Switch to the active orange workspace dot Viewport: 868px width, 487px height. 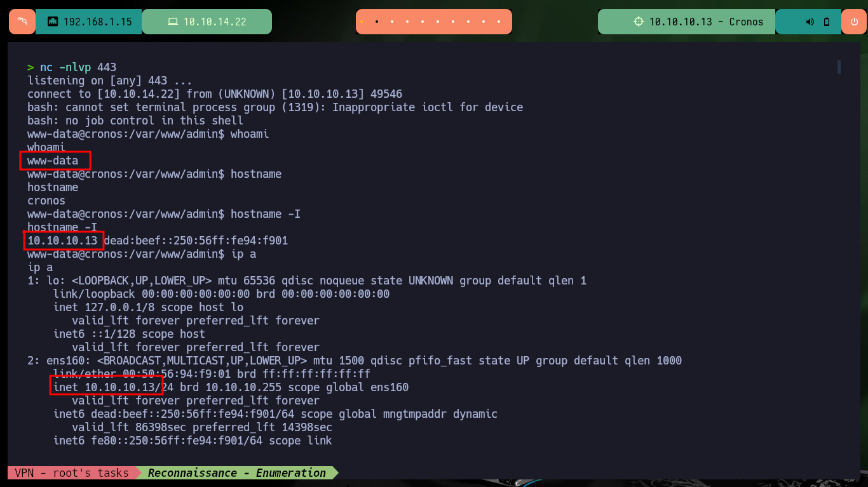pyautogui.click(x=362, y=22)
